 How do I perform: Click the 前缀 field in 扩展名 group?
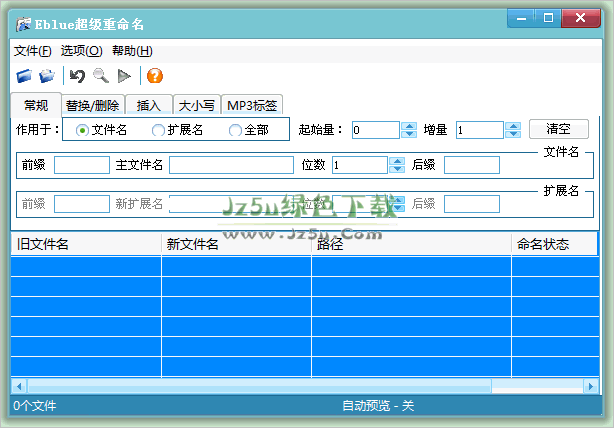(82, 204)
